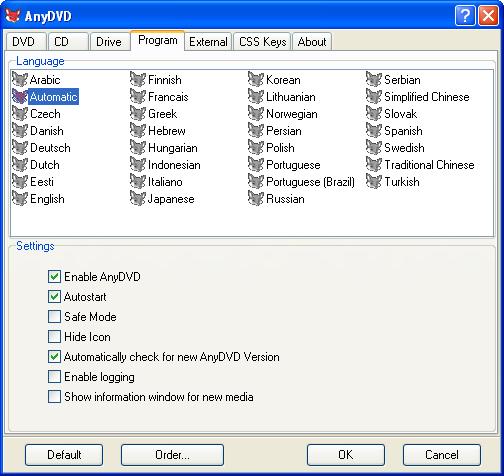Click the fox icon next to Russian

[256, 198]
